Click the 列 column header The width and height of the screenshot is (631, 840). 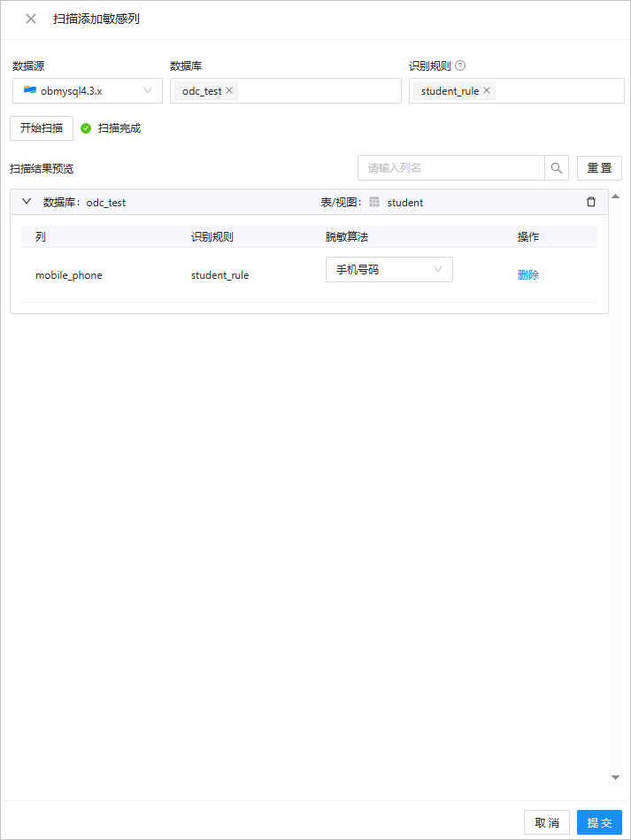pyautogui.click(x=41, y=237)
